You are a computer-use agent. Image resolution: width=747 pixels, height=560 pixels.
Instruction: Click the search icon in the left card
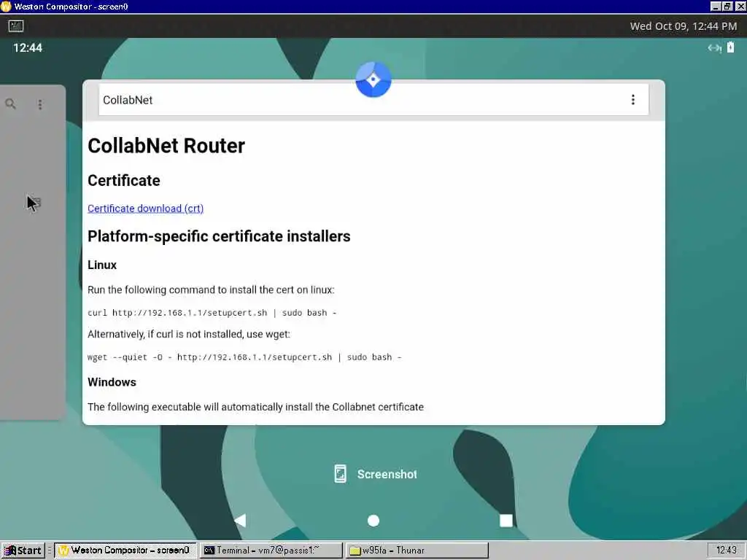10,104
